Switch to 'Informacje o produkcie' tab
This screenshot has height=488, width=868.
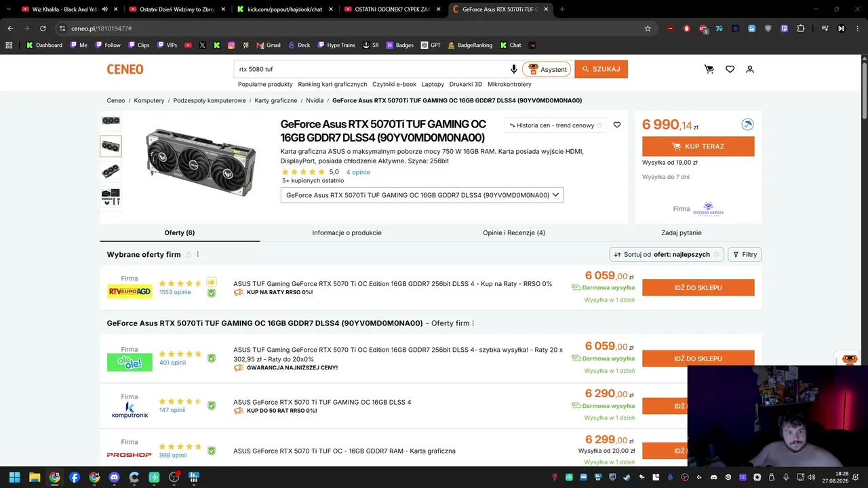click(347, 232)
